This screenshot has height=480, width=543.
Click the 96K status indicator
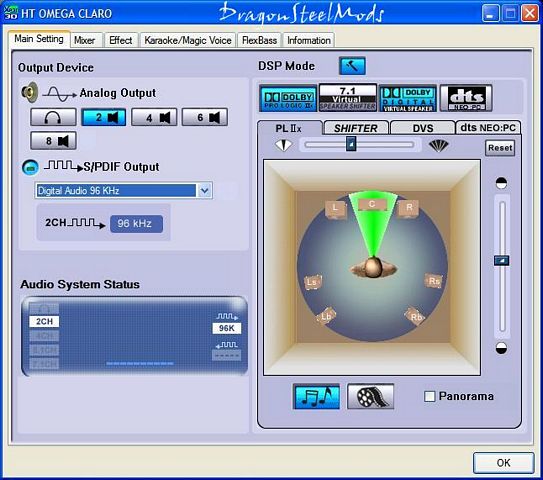(226, 328)
